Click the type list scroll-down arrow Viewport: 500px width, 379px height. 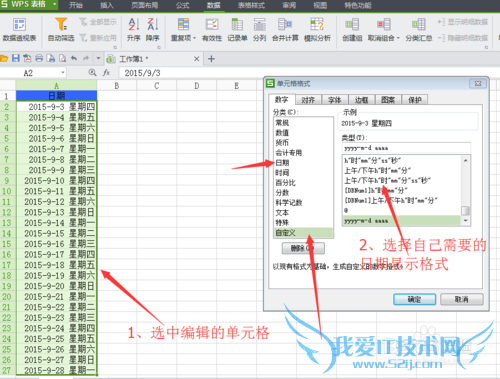(466, 221)
